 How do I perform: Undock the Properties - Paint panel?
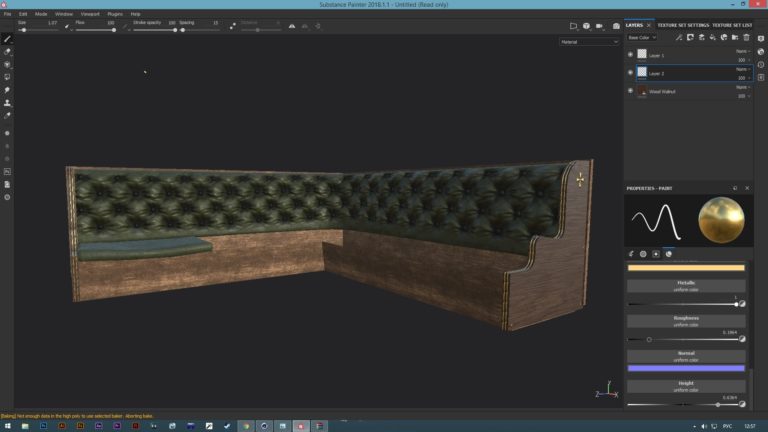coord(735,188)
